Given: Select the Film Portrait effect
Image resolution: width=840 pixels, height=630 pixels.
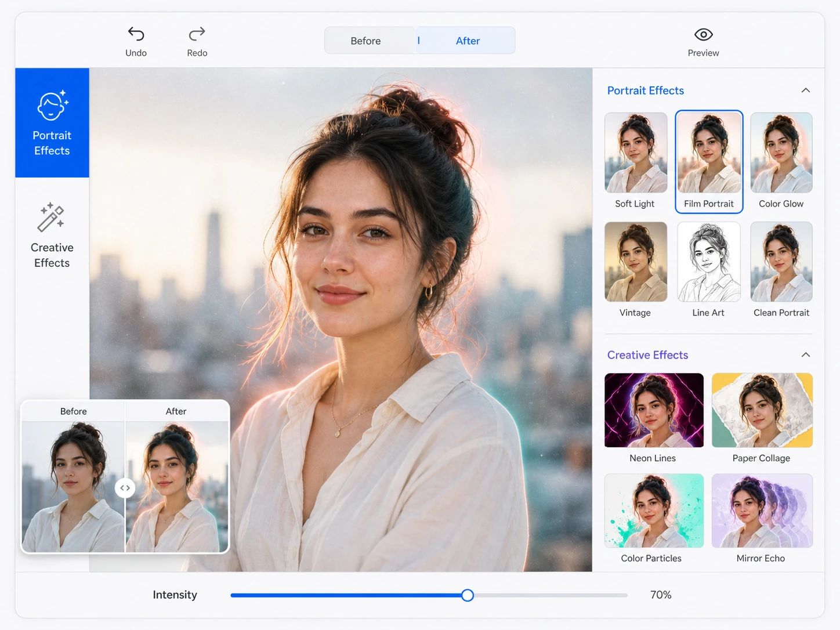Looking at the screenshot, I should (x=709, y=162).
